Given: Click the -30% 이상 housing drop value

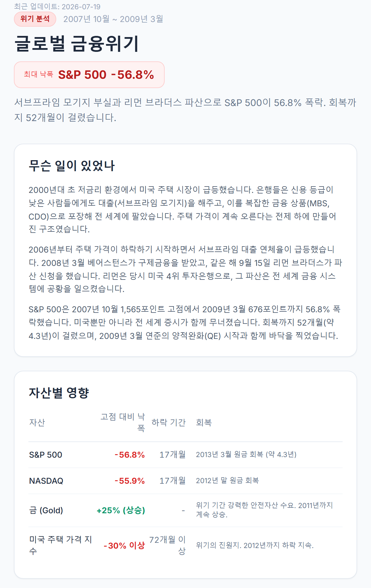Looking at the screenshot, I should click(x=124, y=545).
